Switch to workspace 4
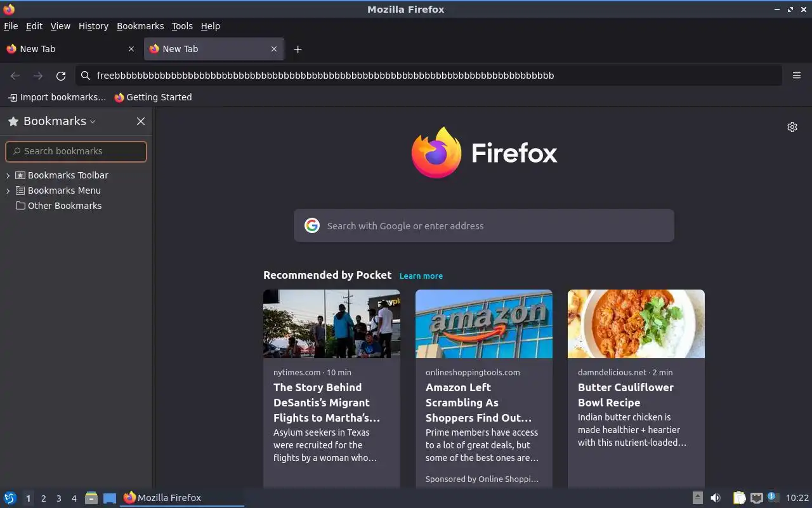812x508 pixels. 74,498
